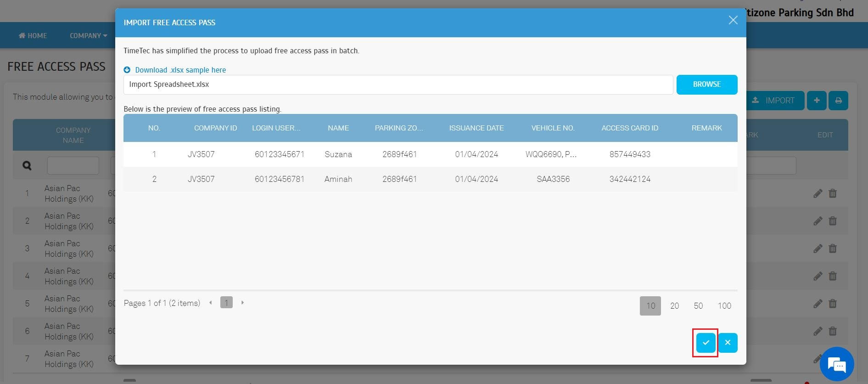The width and height of the screenshot is (868, 384).
Task: Set page size to 100 items
Action: [x=724, y=306]
